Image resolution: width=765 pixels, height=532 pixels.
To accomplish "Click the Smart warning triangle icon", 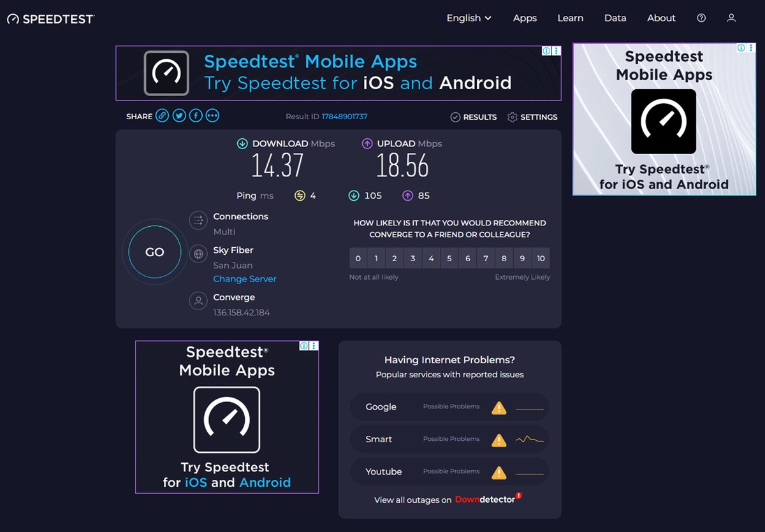I will [x=499, y=440].
